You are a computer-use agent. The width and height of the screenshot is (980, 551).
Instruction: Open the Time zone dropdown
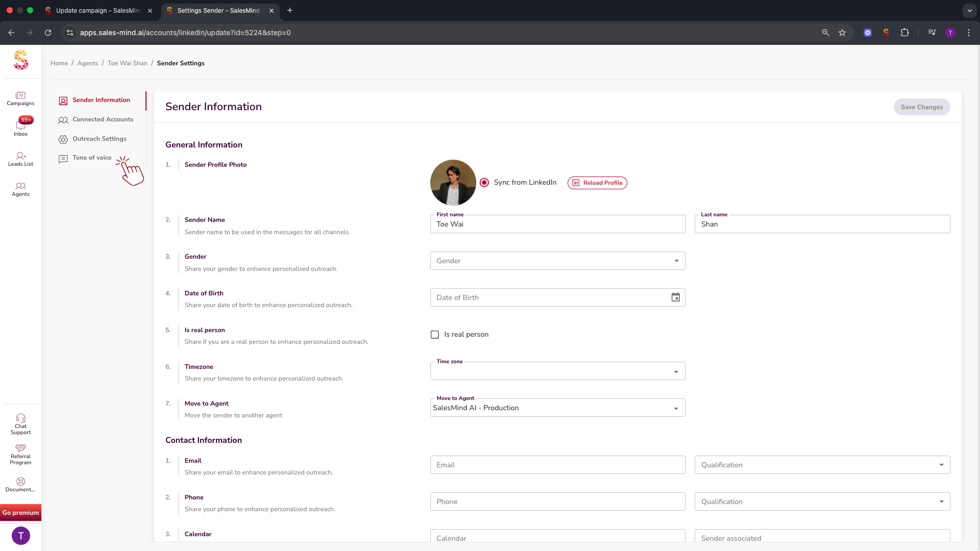(557, 371)
